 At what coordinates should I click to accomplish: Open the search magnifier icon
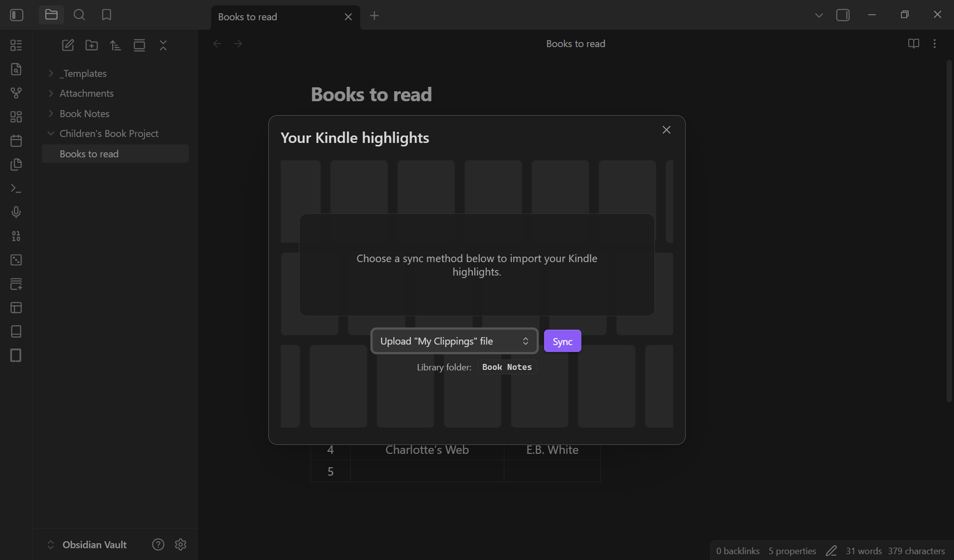(x=79, y=15)
